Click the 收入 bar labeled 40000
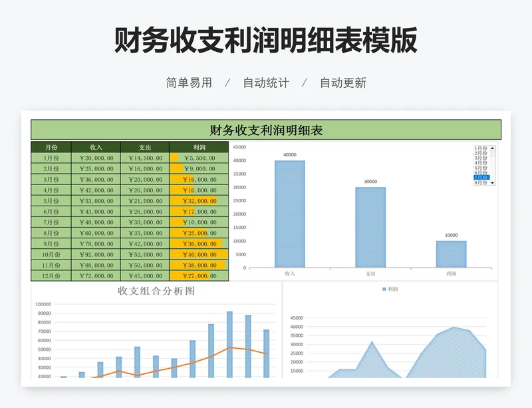 (x=290, y=214)
